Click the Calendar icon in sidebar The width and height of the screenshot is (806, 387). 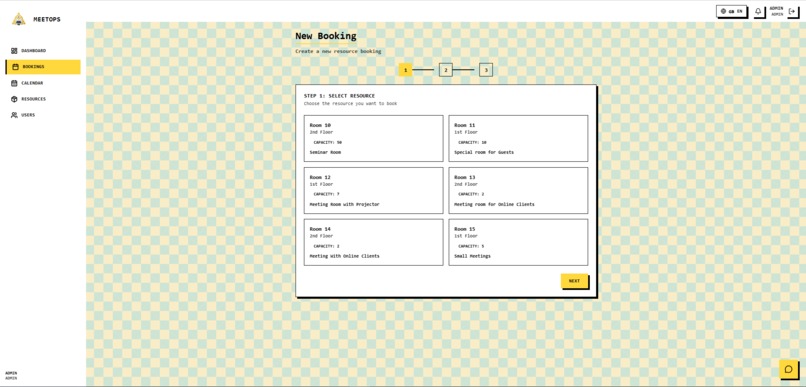[14, 83]
